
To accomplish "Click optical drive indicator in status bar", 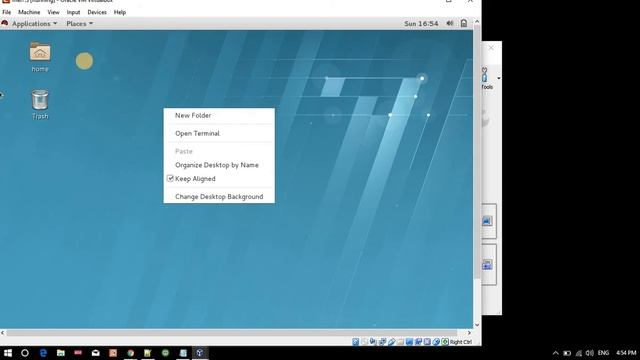I will (364, 342).
